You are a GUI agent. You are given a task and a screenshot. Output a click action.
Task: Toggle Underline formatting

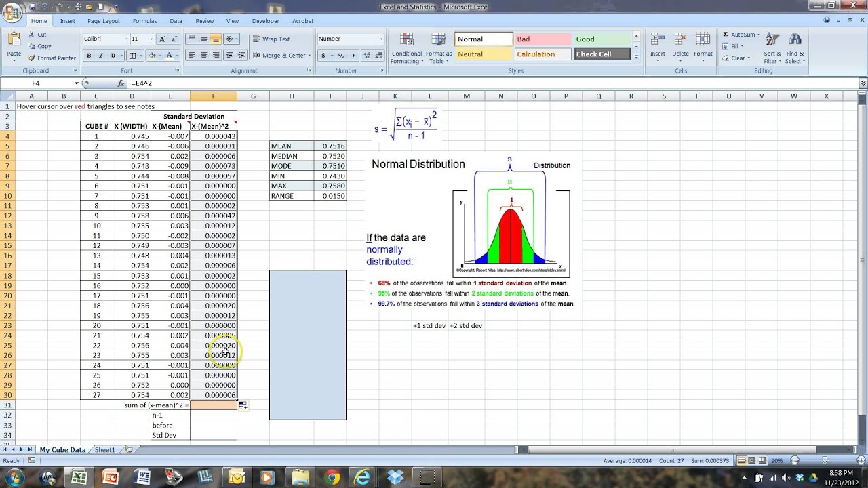pos(113,56)
